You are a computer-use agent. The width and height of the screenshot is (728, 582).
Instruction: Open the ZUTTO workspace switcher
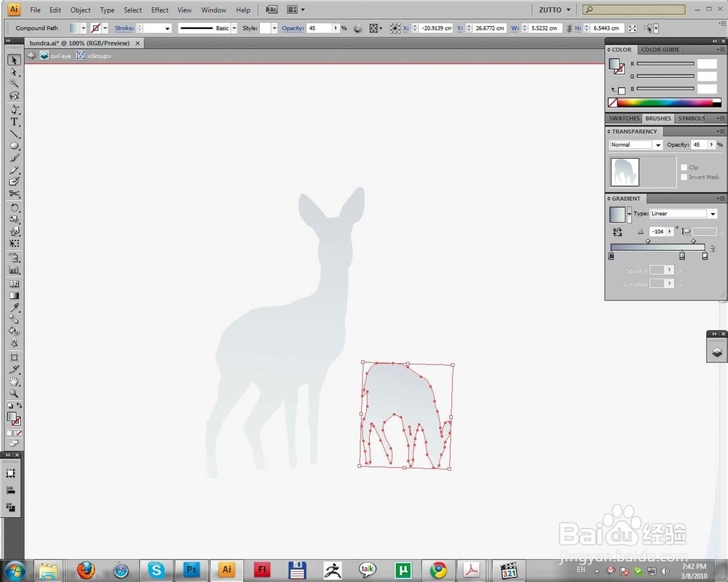(x=554, y=9)
